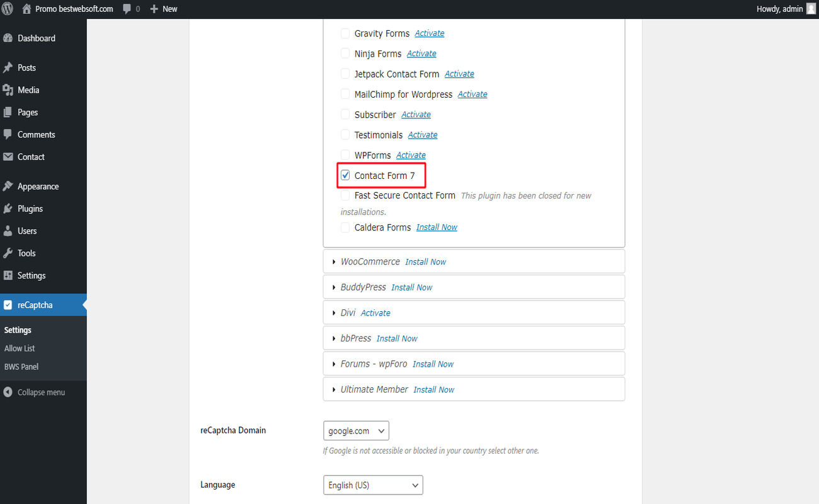Click Activate link for Subscriber
The height and width of the screenshot is (504, 819).
coord(416,115)
